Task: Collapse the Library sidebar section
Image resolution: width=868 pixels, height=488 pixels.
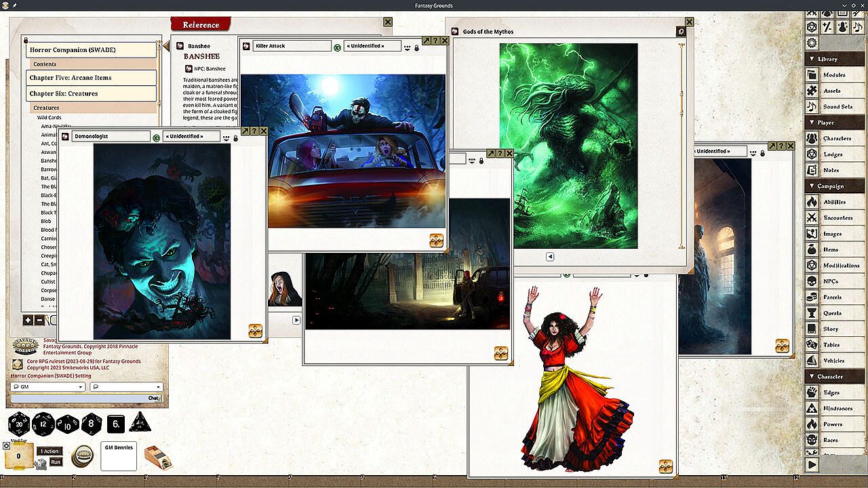Action: pyautogui.click(x=812, y=59)
